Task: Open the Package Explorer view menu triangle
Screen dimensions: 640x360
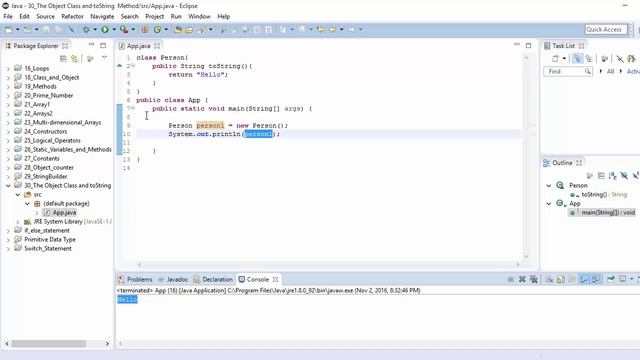Action: 104,58
